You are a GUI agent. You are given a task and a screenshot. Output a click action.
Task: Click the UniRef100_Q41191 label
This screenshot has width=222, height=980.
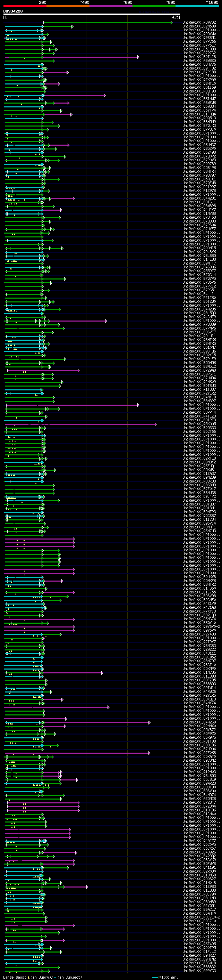coord(199,867)
